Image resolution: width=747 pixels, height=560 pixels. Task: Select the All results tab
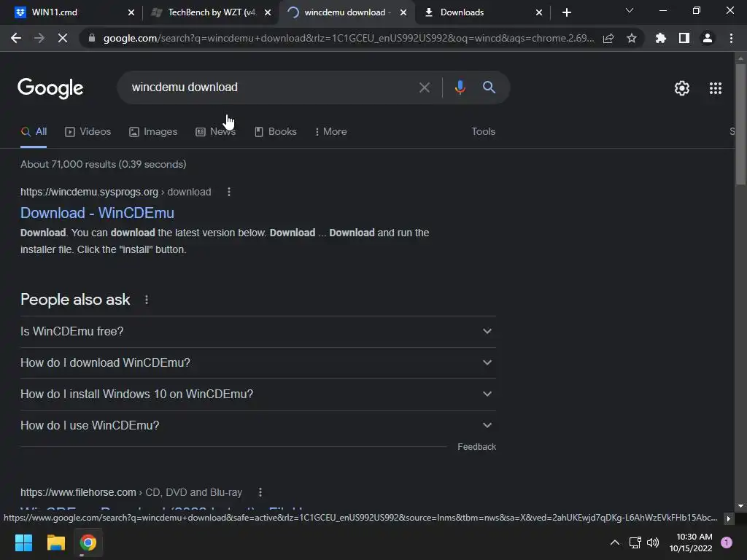click(x=34, y=132)
